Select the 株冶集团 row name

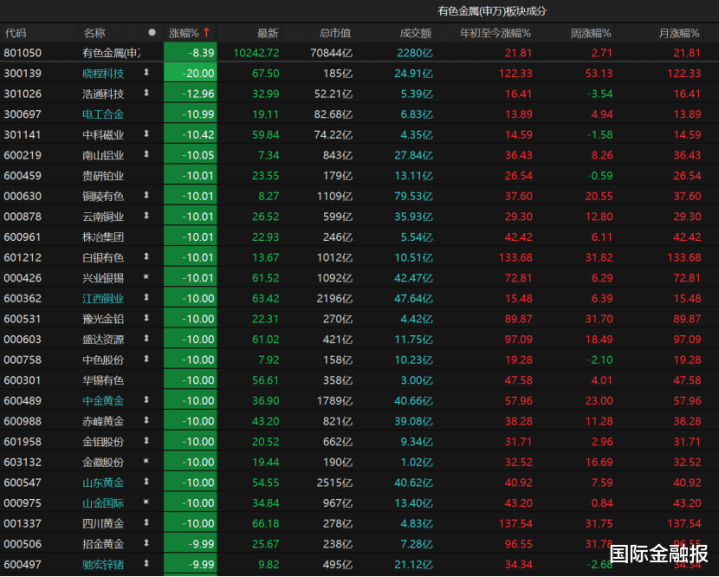[103, 237]
